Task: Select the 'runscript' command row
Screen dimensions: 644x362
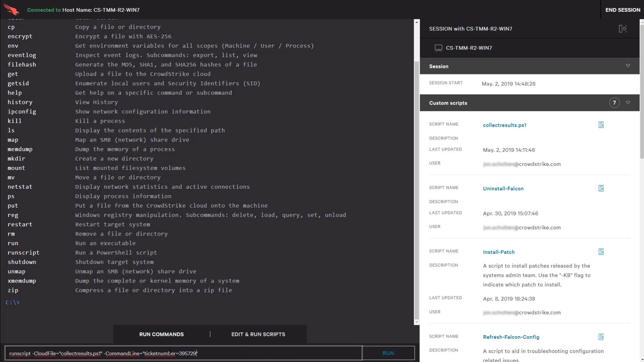Action: coord(83,252)
